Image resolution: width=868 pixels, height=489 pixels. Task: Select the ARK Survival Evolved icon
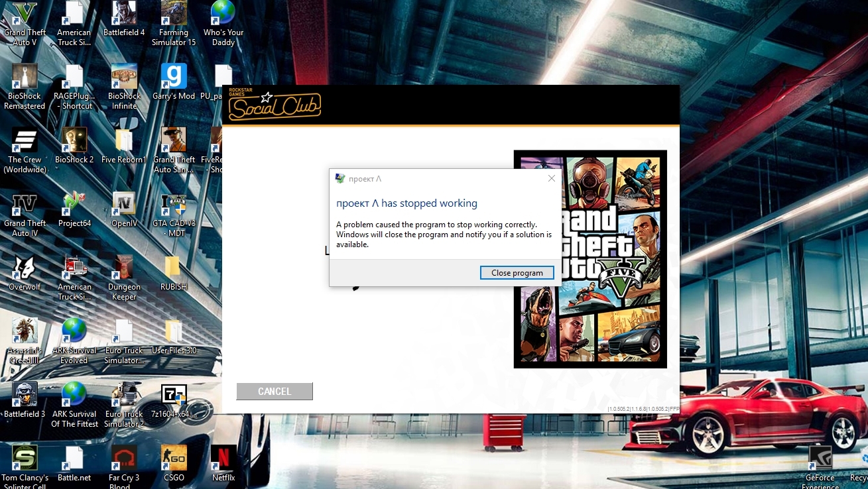coord(74,341)
